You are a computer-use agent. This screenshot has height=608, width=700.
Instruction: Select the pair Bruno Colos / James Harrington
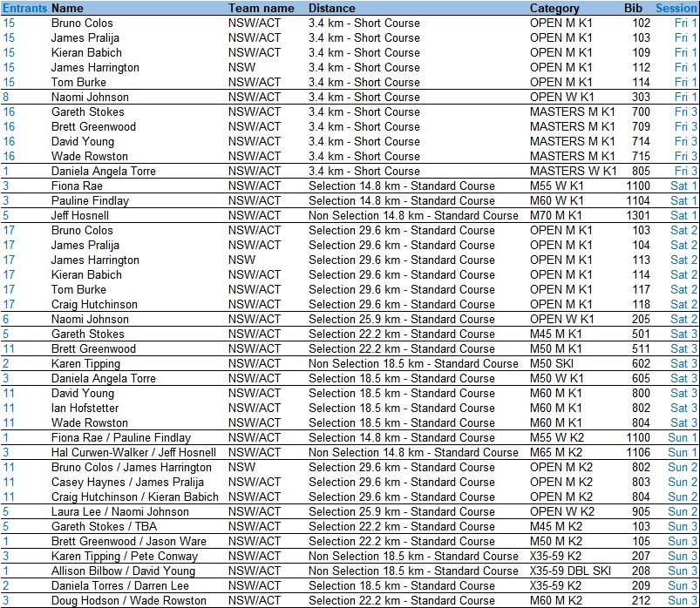[x=132, y=468]
